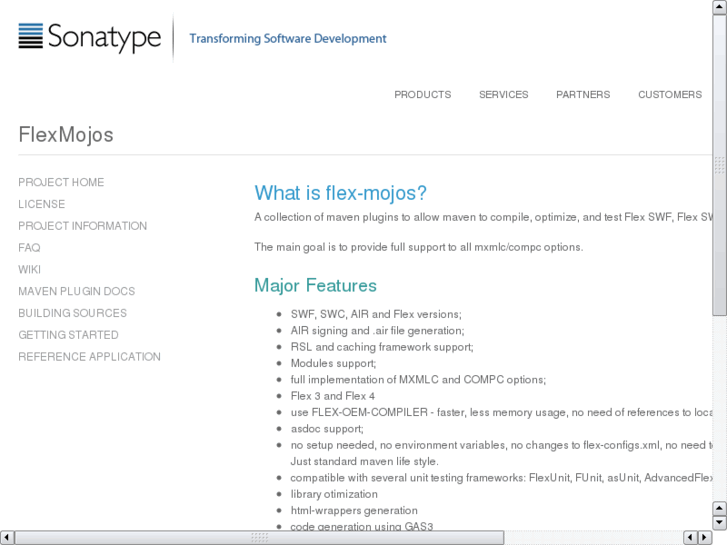Image resolution: width=727 pixels, height=545 pixels.
Task: View the Reference Application link
Action: 89,357
